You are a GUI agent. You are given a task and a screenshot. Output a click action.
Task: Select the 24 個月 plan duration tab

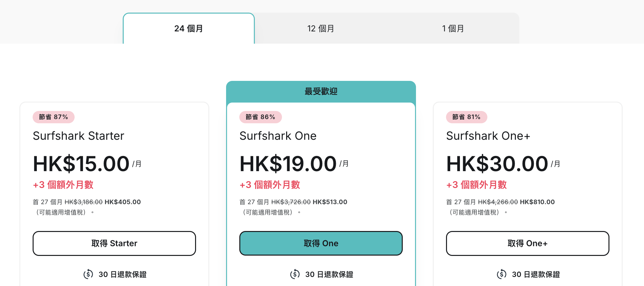click(189, 28)
